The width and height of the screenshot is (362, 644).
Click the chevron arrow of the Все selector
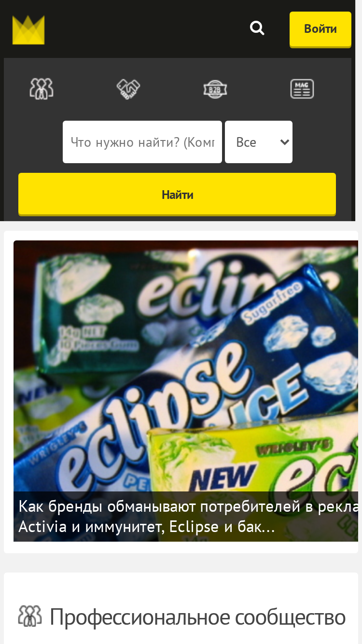(x=284, y=142)
